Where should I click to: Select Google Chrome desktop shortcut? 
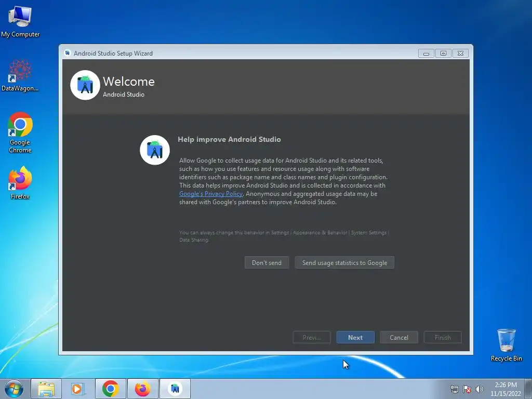point(20,132)
